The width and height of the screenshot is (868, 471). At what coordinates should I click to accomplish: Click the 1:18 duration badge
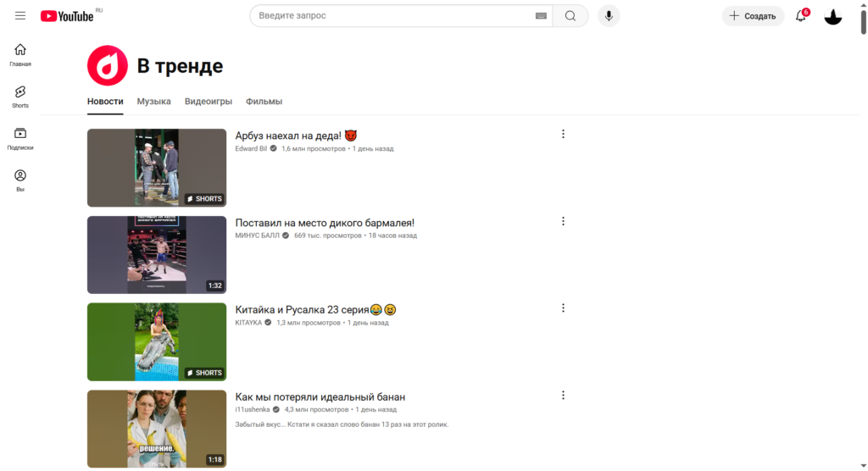pos(214,459)
